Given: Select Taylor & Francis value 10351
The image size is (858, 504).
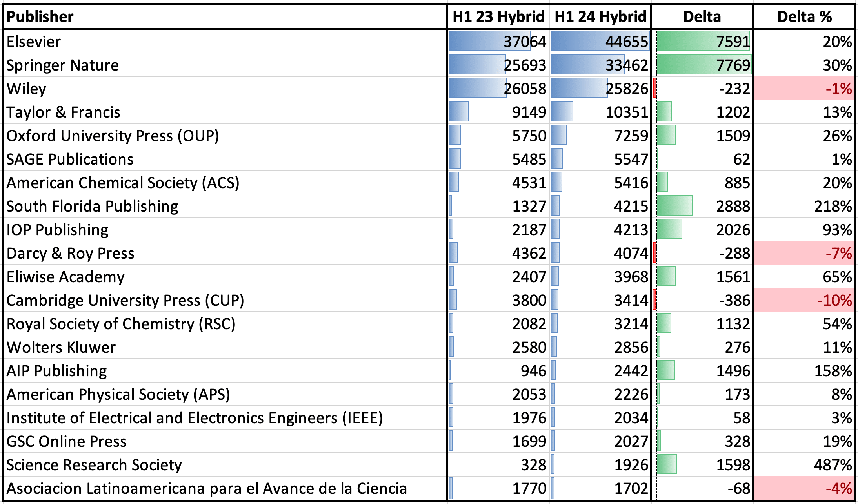Looking at the screenshot, I should [x=600, y=112].
